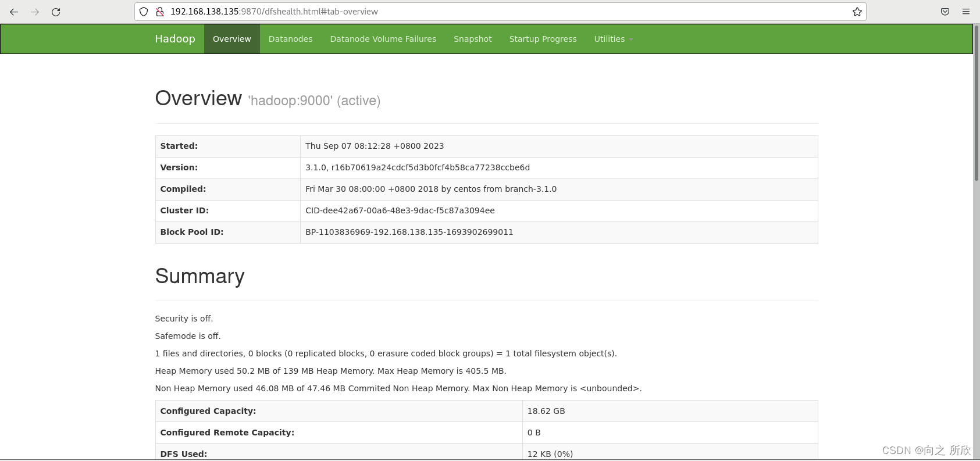Click the browser forward arrow
Screen dimensions: 980x461
click(35, 12)
